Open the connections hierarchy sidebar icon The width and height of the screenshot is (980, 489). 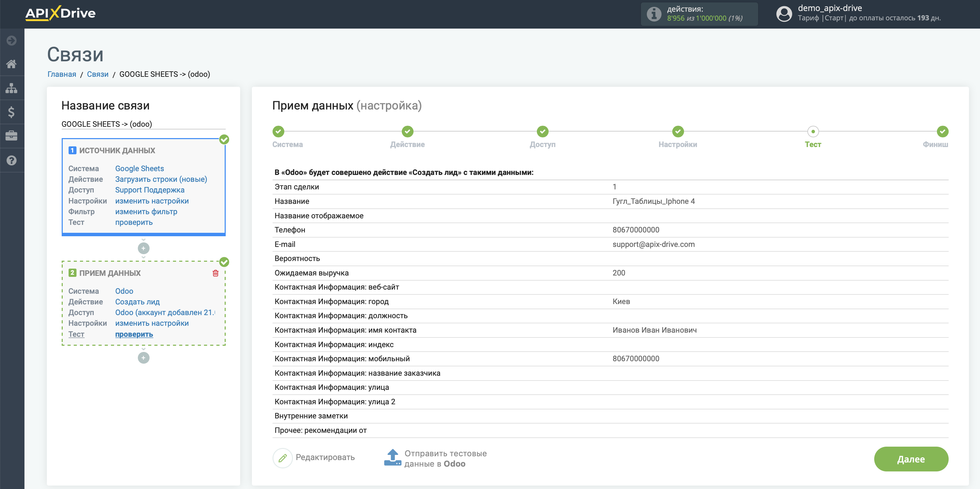(x=11, y=88)
